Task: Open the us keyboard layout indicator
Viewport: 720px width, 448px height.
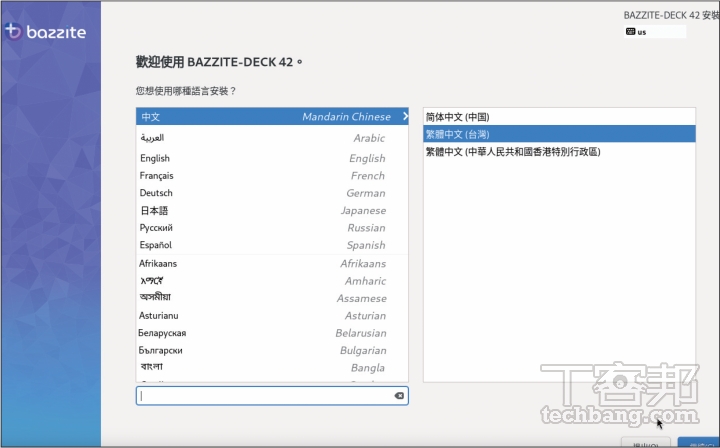Action: coord(655,32)
